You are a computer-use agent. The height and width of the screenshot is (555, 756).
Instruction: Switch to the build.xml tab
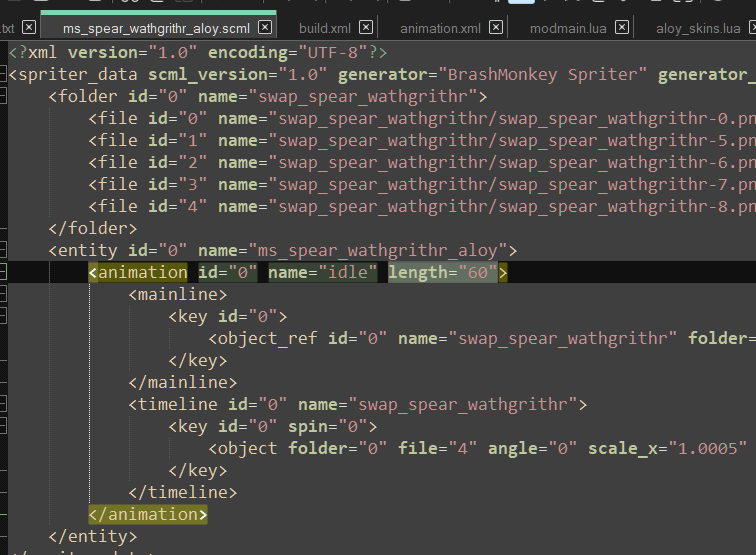324,28
